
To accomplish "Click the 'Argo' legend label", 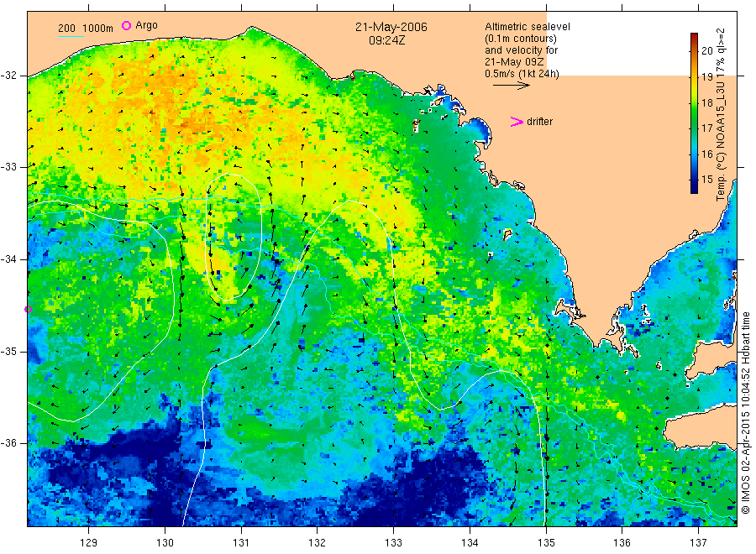I will [x=146, y=25].
